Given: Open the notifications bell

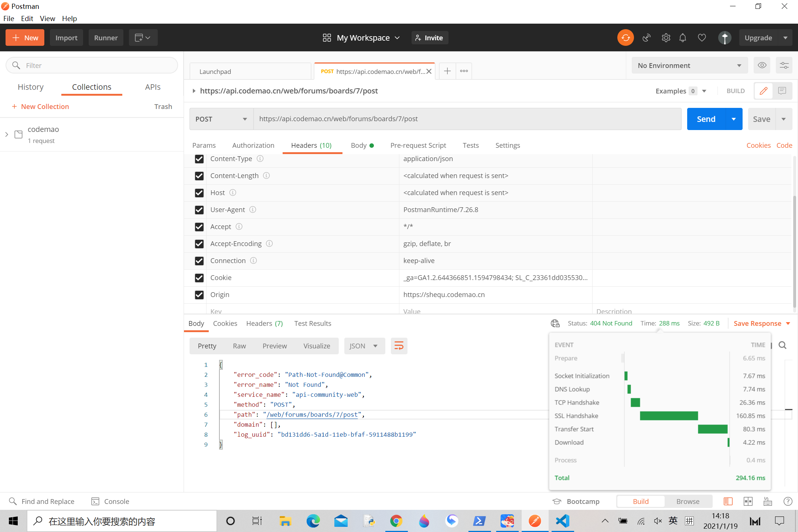Looking at the screenshot, I should (x=683, y=38).
